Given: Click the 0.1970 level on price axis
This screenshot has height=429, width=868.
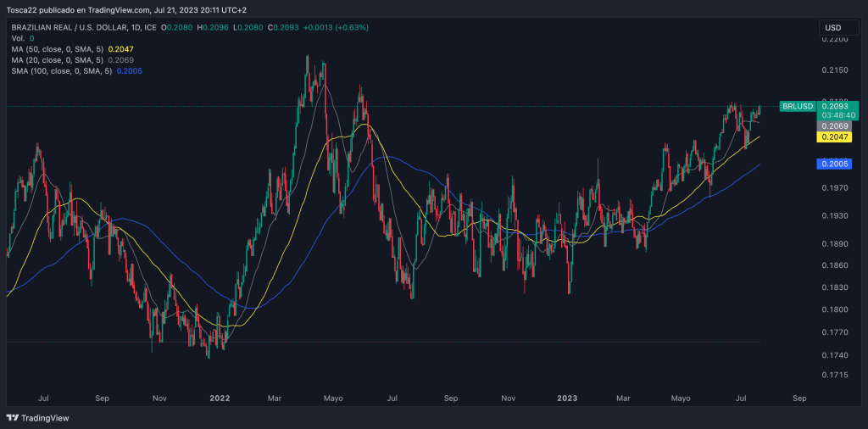Looking at the screenshot, I should coord(837,187).
